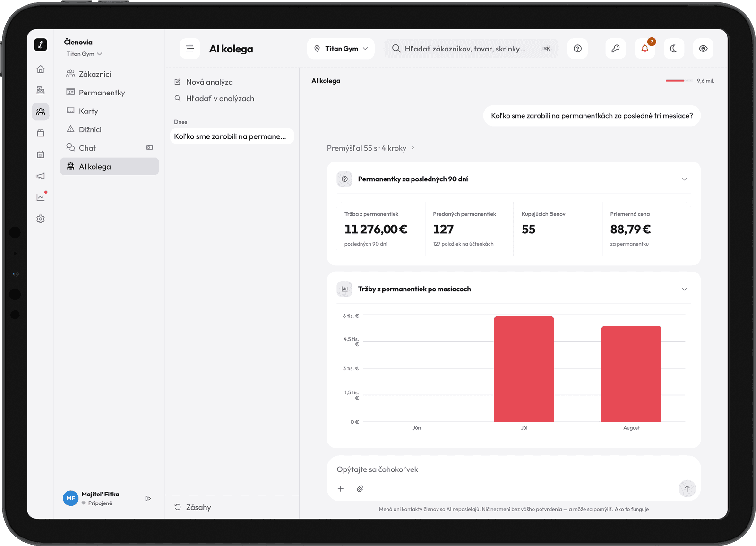
Task: Open the chart statistics icon
Action: click(41, 197)
